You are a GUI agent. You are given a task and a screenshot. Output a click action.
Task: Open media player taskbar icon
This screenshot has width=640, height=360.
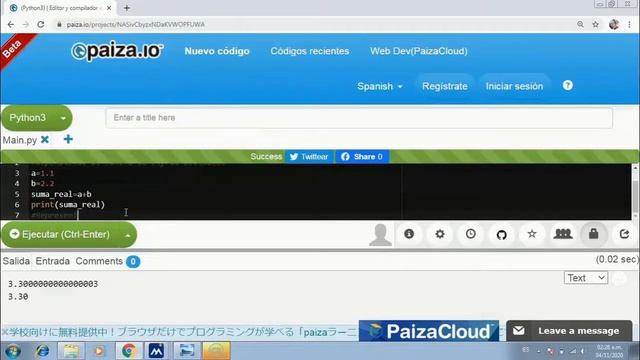[99, 351]
